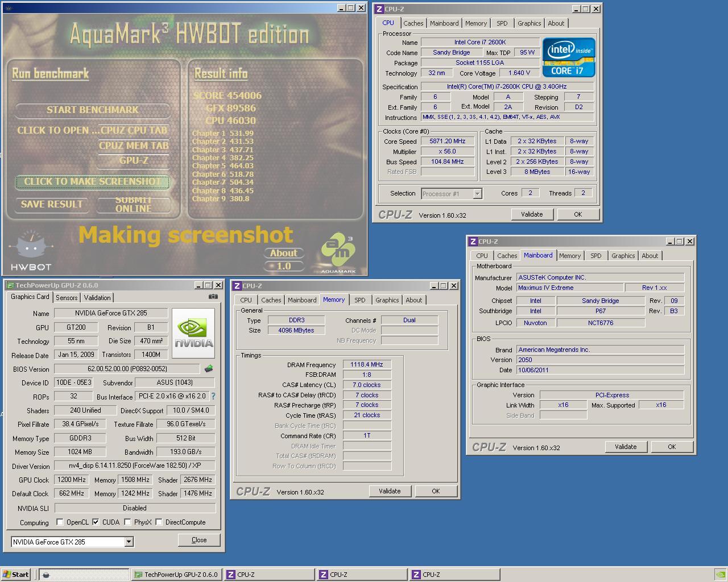Click the Maximus IV Extreme model field
The image size is (728, 582).
click(x=569, y=288)
